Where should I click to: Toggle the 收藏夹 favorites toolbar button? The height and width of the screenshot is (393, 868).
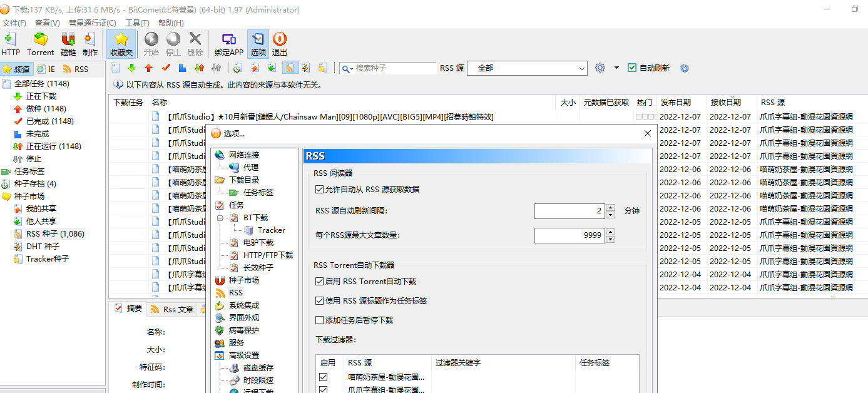[x=121, y=44]
